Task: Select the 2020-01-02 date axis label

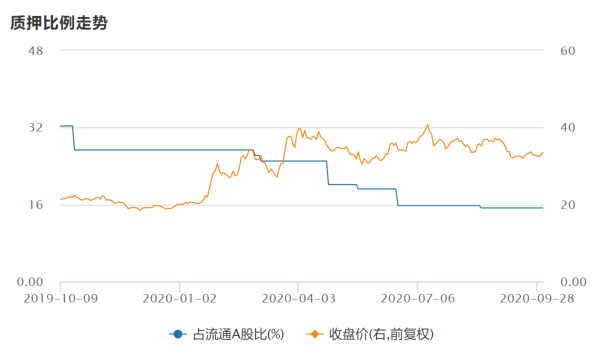Action: click(180, 299)
